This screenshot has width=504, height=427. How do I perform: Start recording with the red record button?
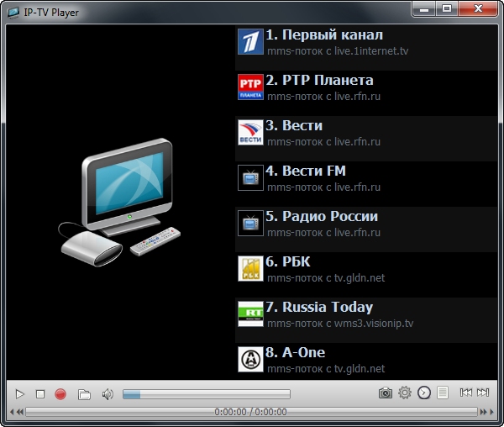[60, 393]
